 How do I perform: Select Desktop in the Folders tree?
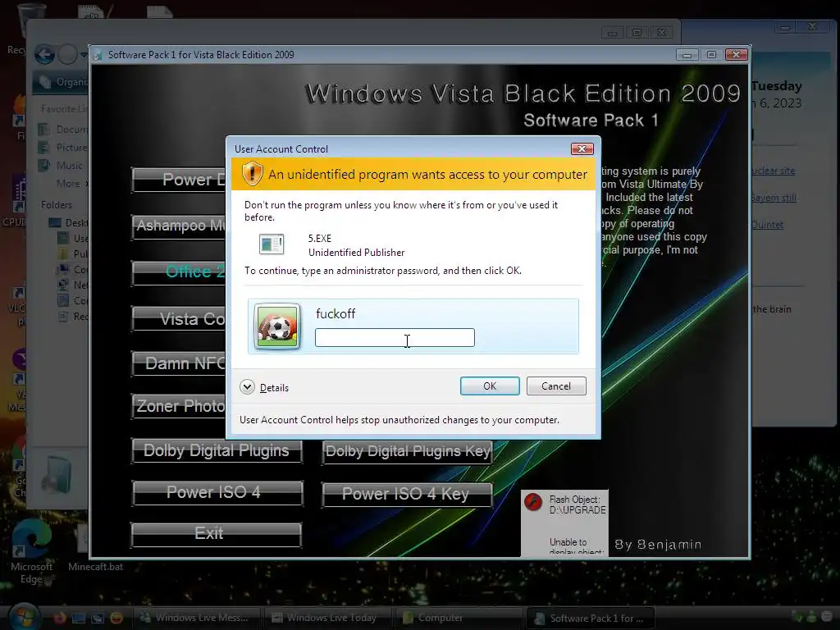click(68, 223)
